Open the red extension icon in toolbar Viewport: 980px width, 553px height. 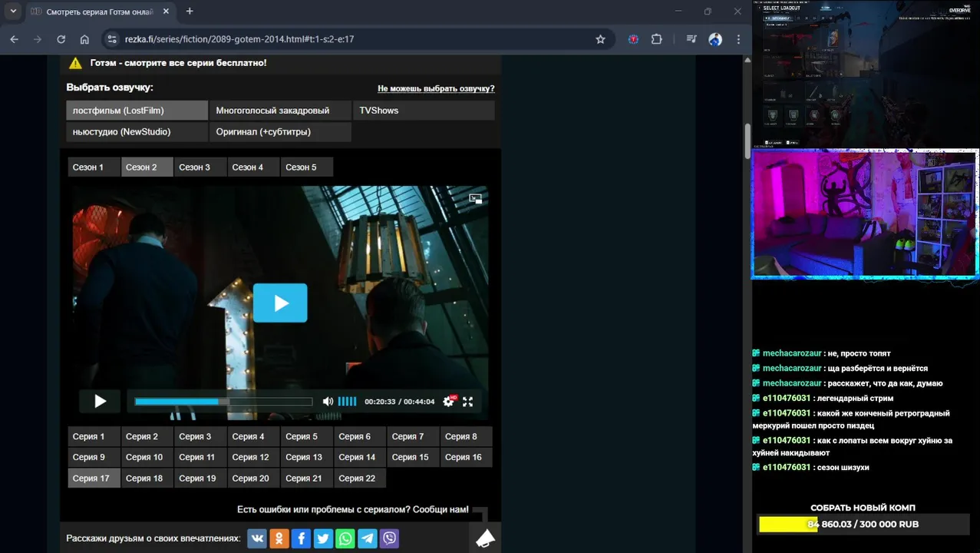(633, 39)
